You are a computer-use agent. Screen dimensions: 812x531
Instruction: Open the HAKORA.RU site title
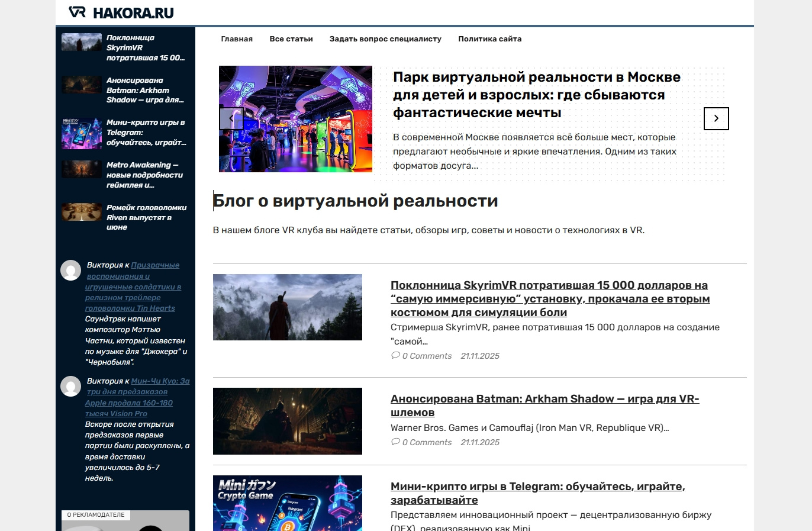pyautogui.click(x=133, y=13)
